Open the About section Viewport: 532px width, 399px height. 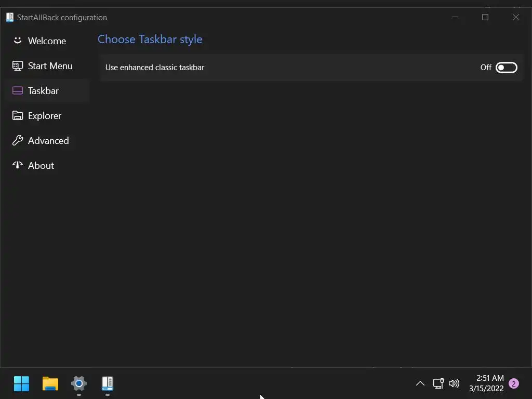tap(47, 166)
